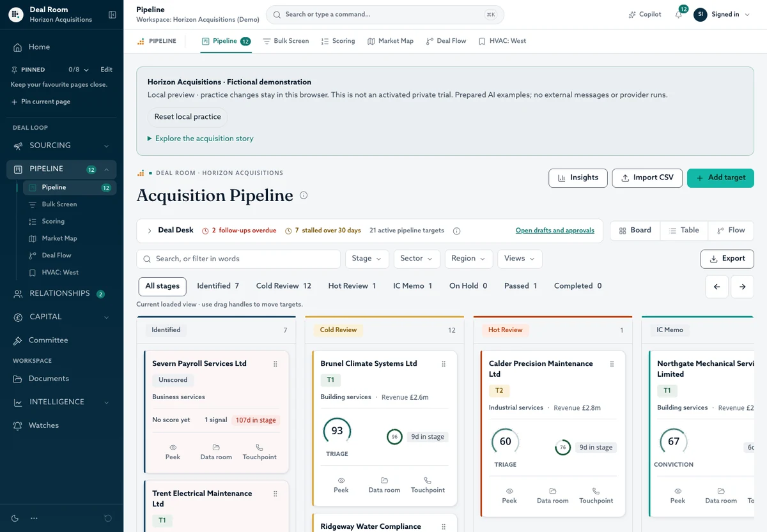Expand the CAPITAL sidebar group
The height and width of the screenshot is (532, 767).
(x=61, y=317)
